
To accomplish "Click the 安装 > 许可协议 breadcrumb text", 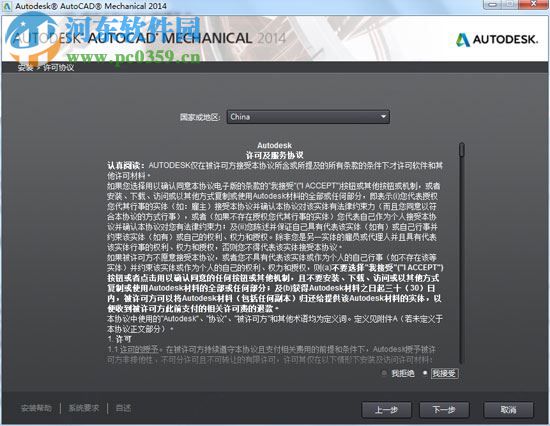I will point(46,68).
